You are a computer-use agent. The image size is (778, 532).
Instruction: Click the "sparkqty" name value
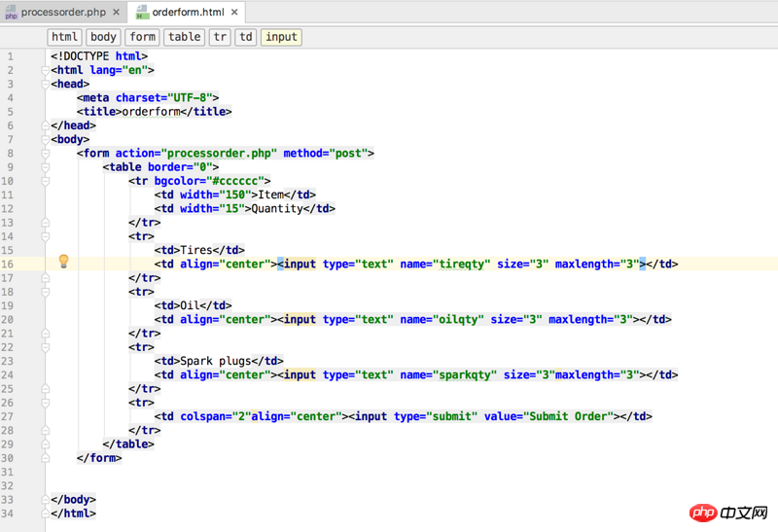pos(465,375)
